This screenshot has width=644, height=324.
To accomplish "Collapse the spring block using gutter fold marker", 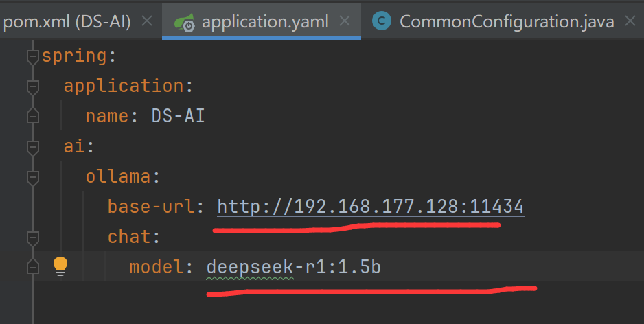I will (32, 56).
